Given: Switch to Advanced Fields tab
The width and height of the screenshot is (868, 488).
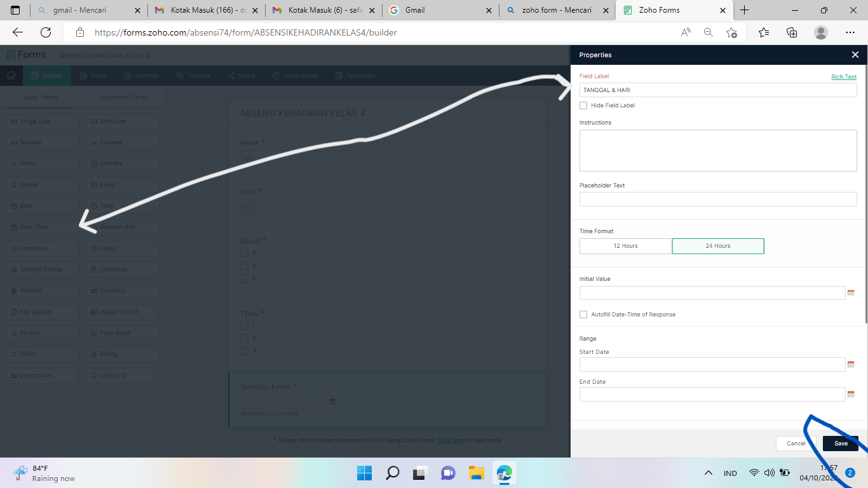Looking at the screenshot, I should point(123,97).
